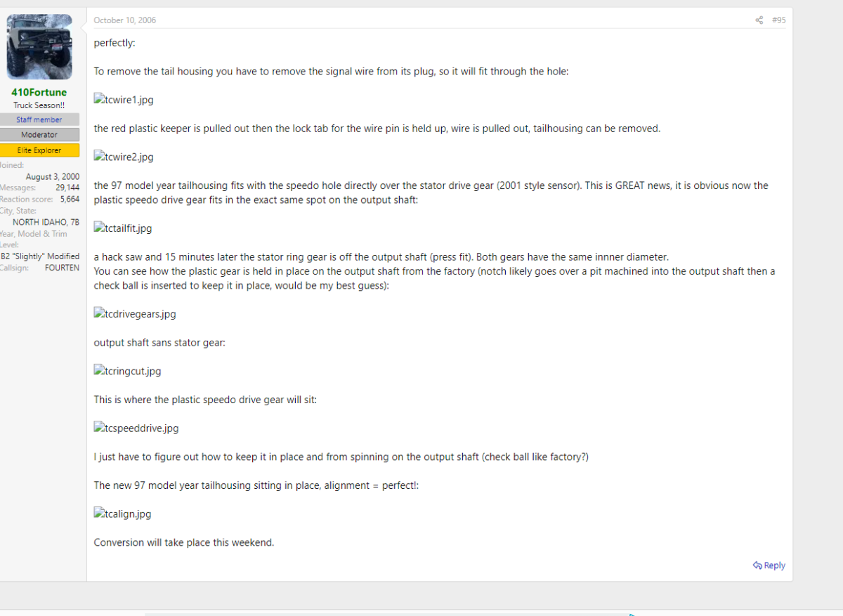Viewport: 843px width, 616px height.
Task: Click the Moderator badge
Action: (x=39, y=135)
